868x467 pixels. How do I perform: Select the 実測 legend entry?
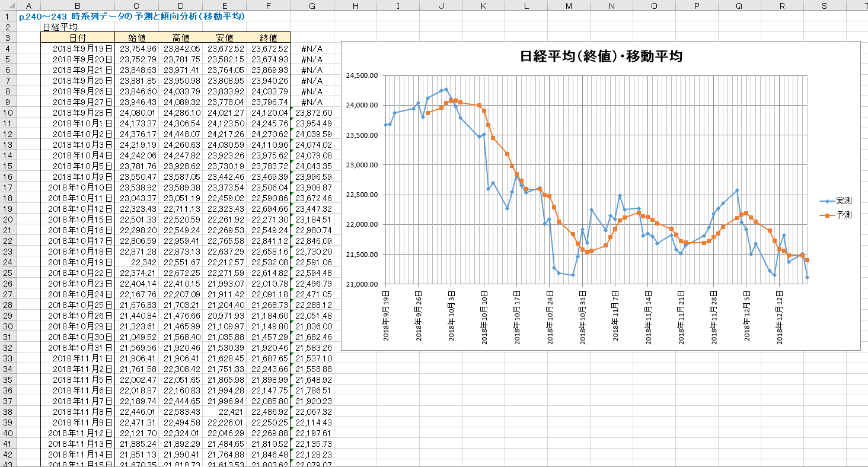836,201
